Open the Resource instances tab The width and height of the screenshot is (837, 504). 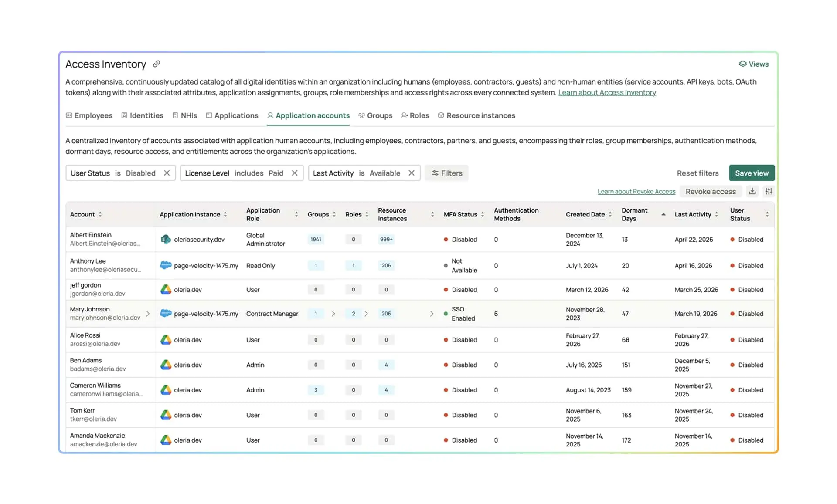[476, 115]
